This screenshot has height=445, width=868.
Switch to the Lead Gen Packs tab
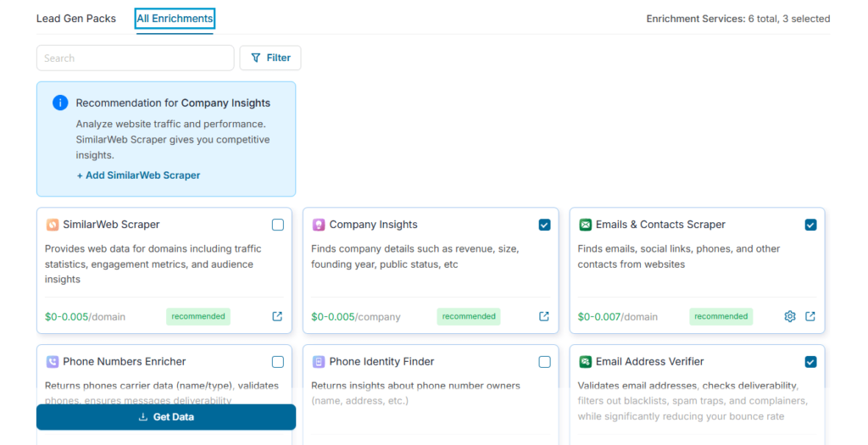pyautogui.click(x=75, y=19)
